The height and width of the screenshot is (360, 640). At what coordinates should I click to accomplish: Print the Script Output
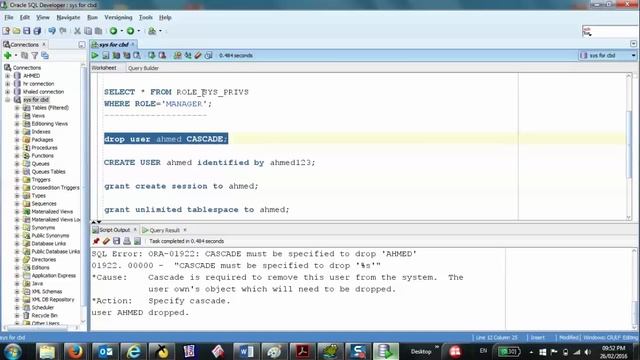(x=127, y=241)
